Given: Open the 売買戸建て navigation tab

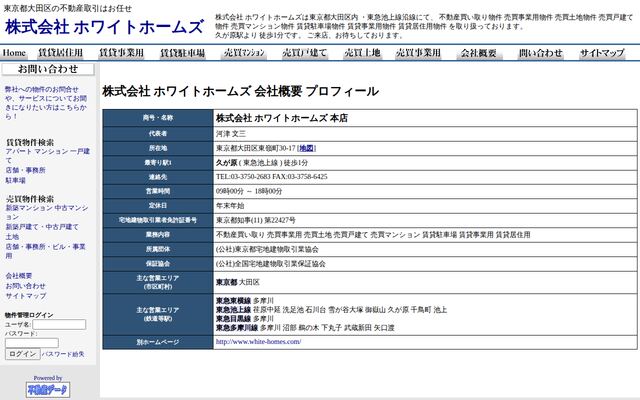Looking at the screenshot, I should click(304, 53).
